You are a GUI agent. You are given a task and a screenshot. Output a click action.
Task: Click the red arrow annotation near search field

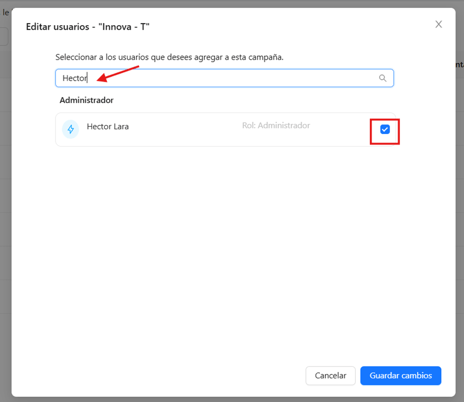118,74
